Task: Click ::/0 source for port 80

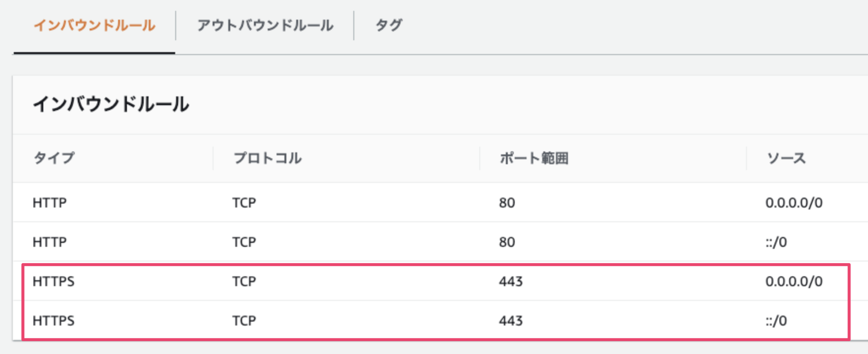Action: 776,242
